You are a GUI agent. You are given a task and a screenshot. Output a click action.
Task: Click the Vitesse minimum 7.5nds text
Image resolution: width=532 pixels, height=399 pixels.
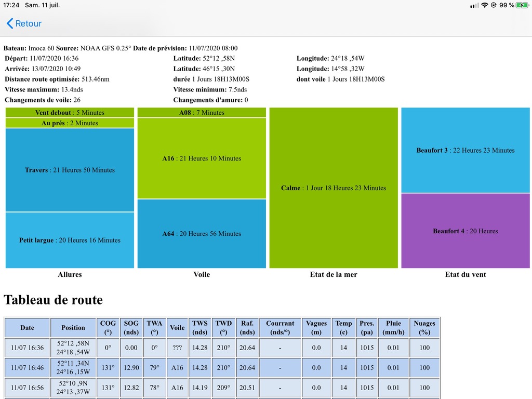210,89
